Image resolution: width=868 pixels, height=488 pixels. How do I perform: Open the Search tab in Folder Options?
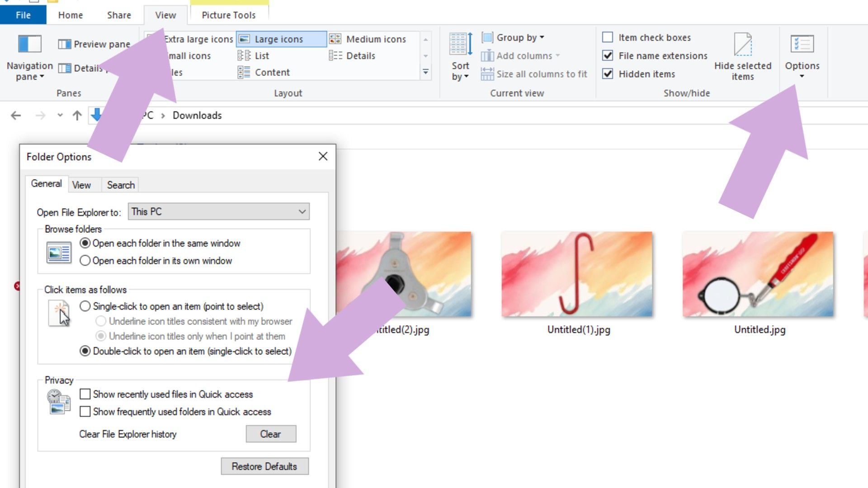[x=121, y=185]
